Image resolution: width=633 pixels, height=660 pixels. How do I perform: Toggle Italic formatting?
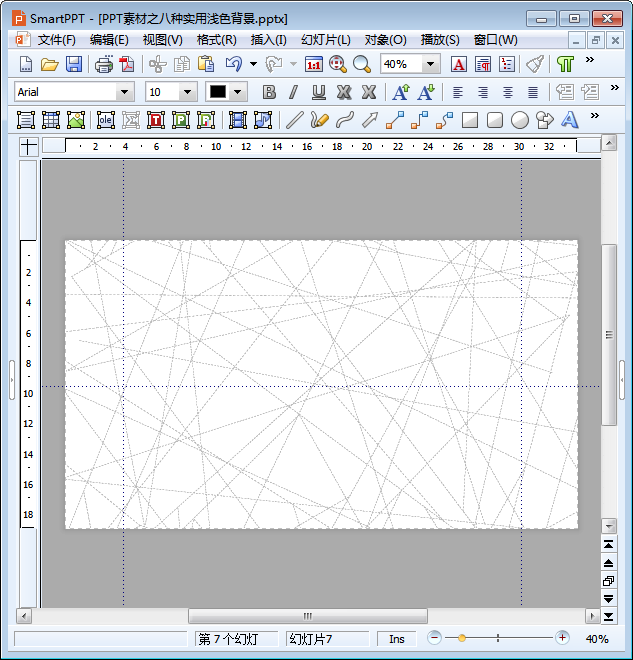click(x=294, y=92)
